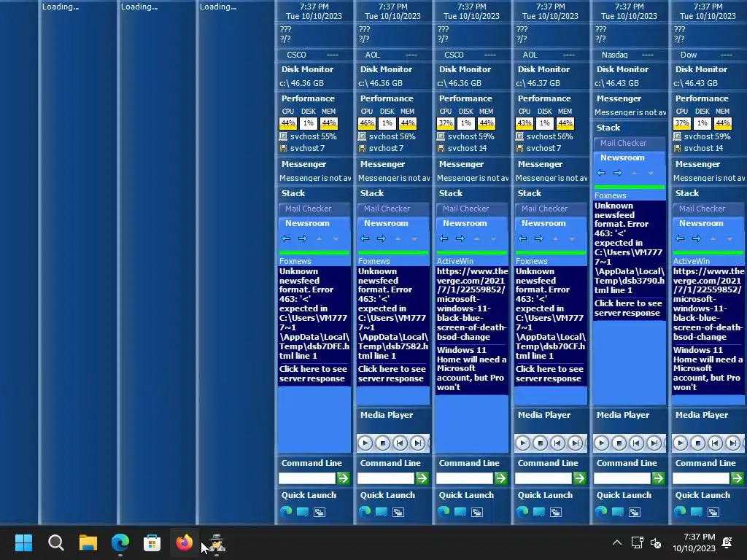
Task: Click the 46% CPU meter
Action: click(367, 123)
